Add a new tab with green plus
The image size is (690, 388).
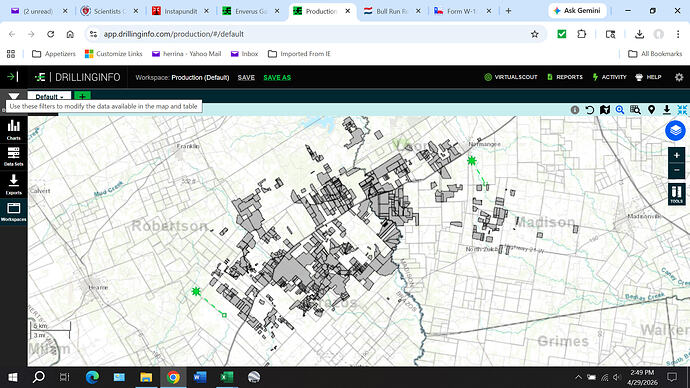[82, 96]
